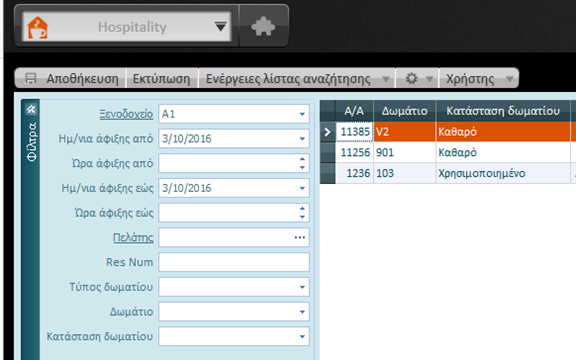Click Καθαρό status in the V2 row
Viewport: 576px width, 360px height.
pos(503,132)
